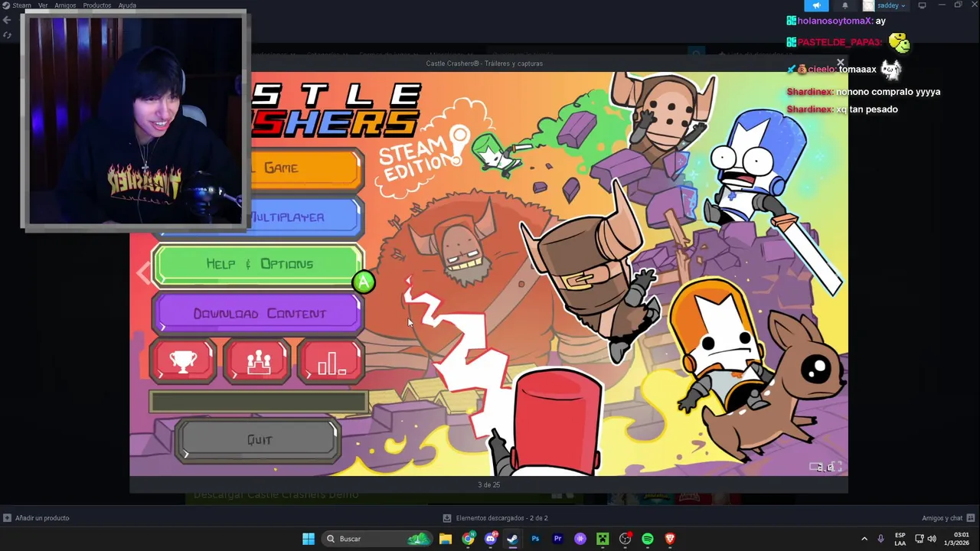The height and width of the screenshot is (551, 980).
Task: Close the Castle Crashers screenshot viewer
Action: coord(840,63)
